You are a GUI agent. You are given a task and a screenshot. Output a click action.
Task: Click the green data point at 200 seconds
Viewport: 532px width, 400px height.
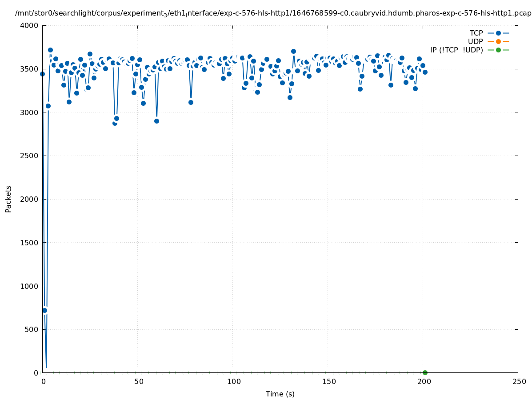425,372
